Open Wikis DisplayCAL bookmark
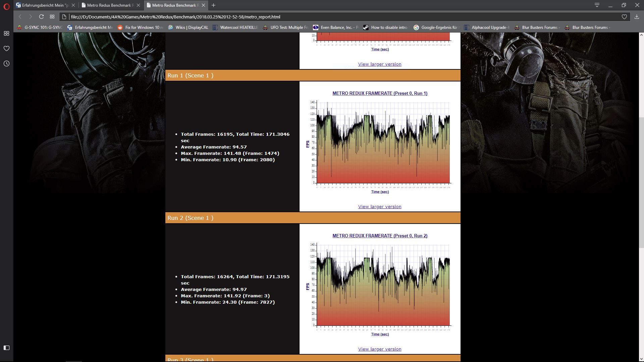The width and height of the screenshot is (644, 362). [189, 27]
